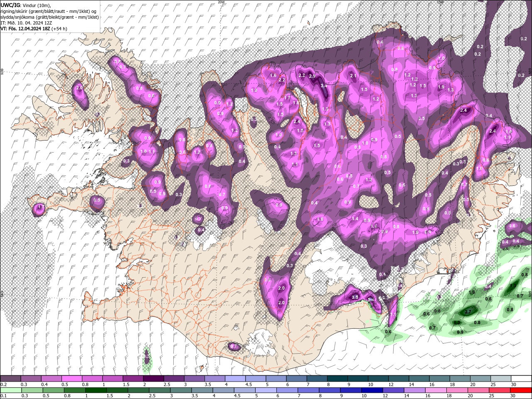Click the slate blue 6 snow legend swatch
The height and width of the screenshot is (399, 532).
tap(296, 379)
